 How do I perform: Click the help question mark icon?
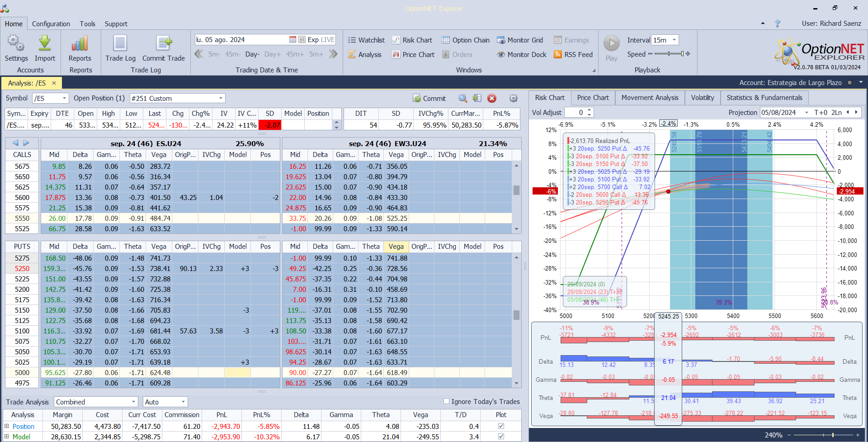point(778,24)
